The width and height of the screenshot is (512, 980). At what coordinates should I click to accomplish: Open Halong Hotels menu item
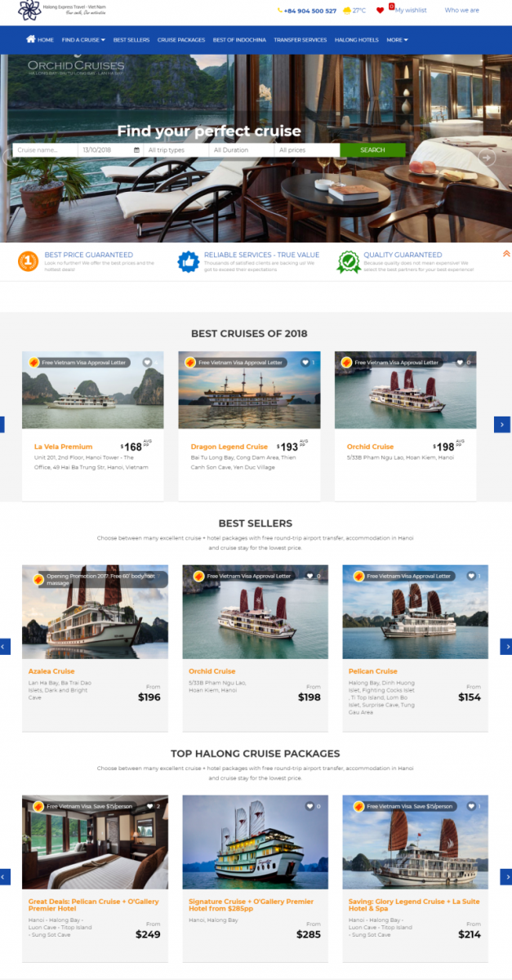pyautogui.click(x=357, y=39)
